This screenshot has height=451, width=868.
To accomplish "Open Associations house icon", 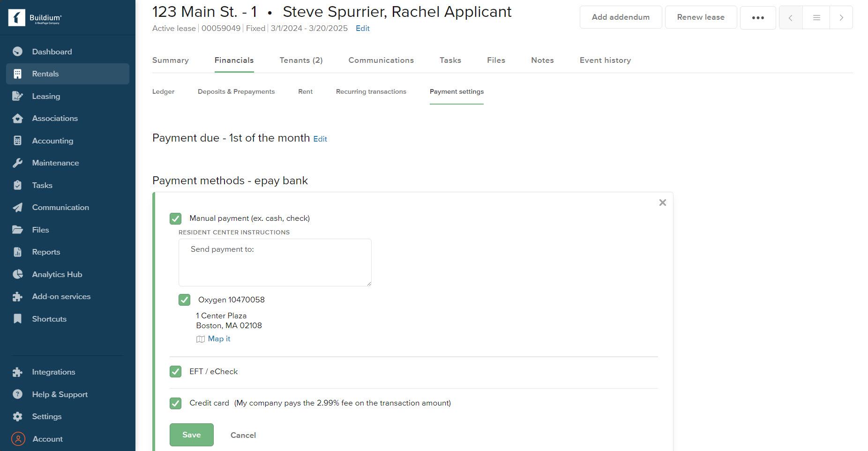I will (x=18, y=118).
